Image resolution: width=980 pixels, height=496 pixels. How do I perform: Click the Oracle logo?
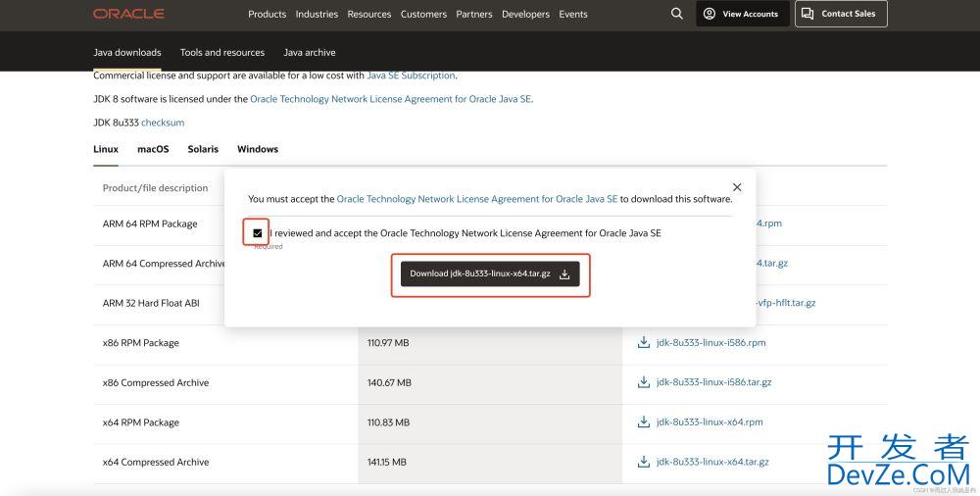[x=128, y=14]
